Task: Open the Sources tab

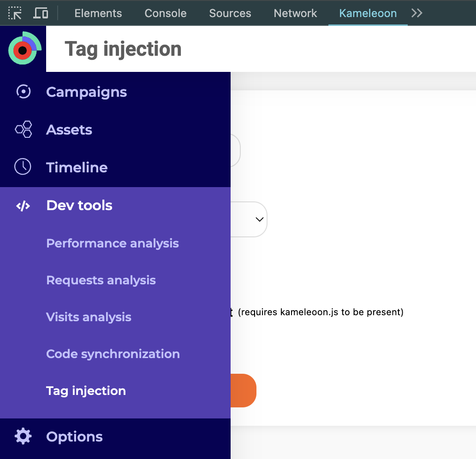Action: point(230,13)
